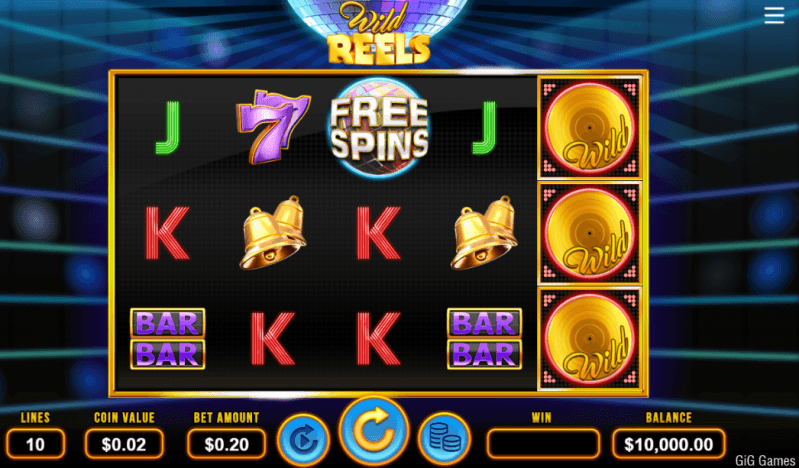The image size is (799, 468).
Task: Click the empty Win display box
Action: pos(543,444)
